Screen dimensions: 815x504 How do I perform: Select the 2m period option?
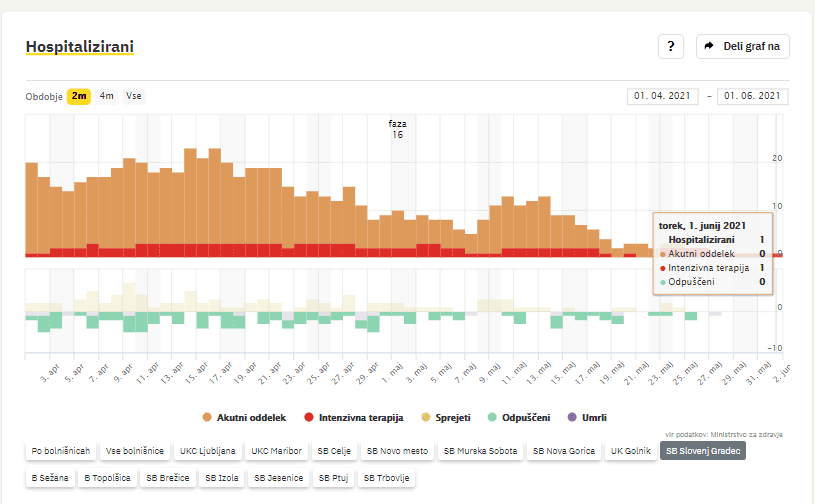coord(78,96)
